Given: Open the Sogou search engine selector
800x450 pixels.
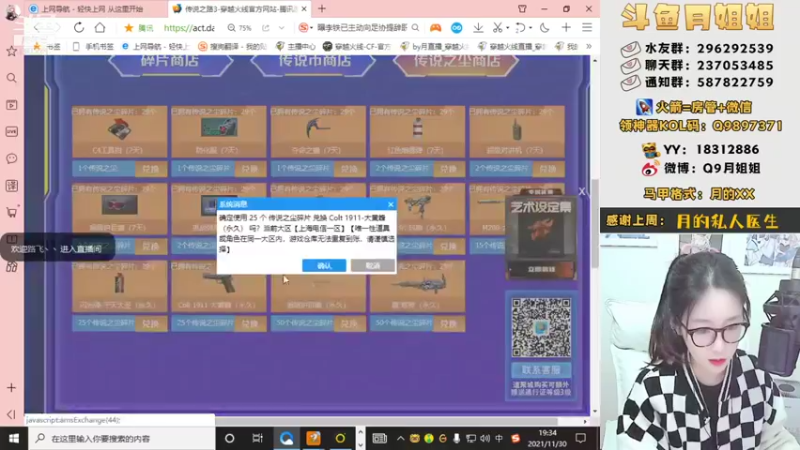Looking at the screenshot, I should [x=305, y=28].
